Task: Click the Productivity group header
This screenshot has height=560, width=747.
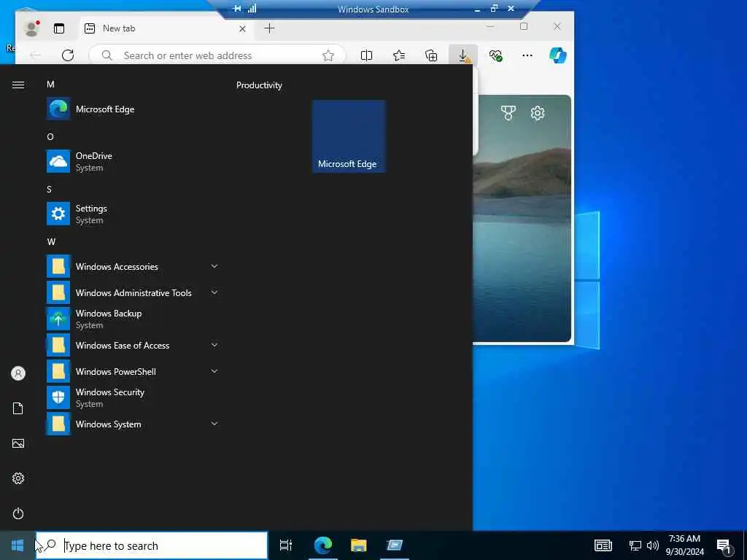Action: [x=259, y=85]
